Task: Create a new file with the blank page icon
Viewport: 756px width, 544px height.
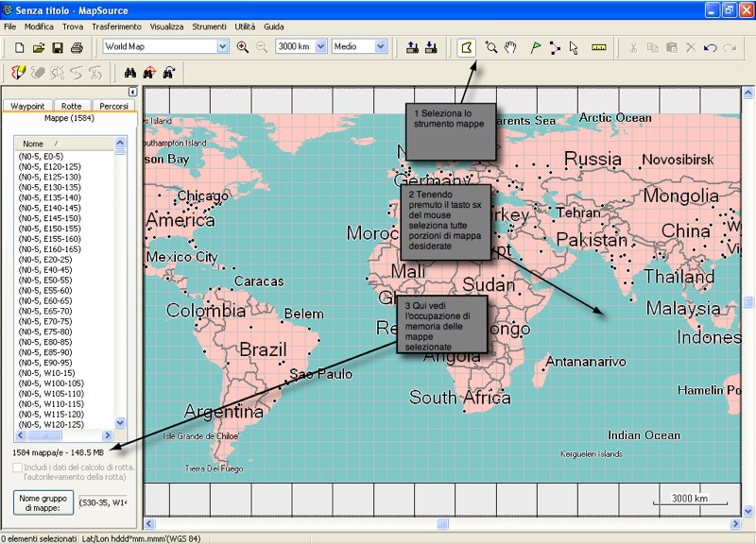Action: (x=19, y=47)
